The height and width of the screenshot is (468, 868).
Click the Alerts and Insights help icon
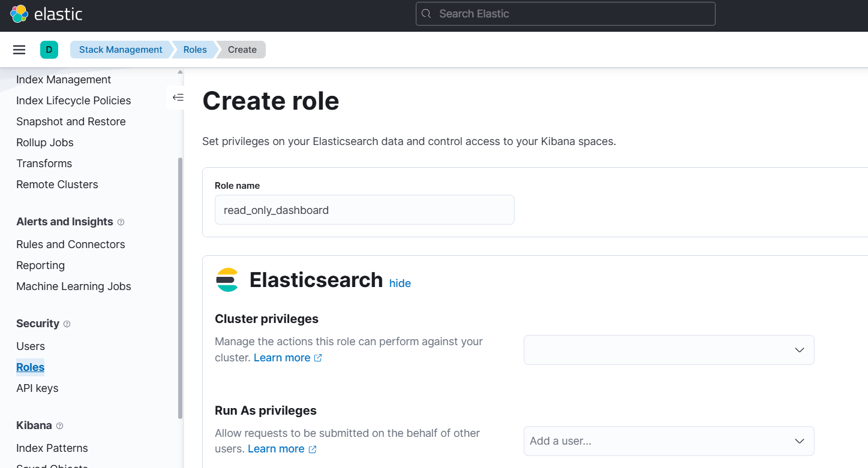[x=121, y=222]
